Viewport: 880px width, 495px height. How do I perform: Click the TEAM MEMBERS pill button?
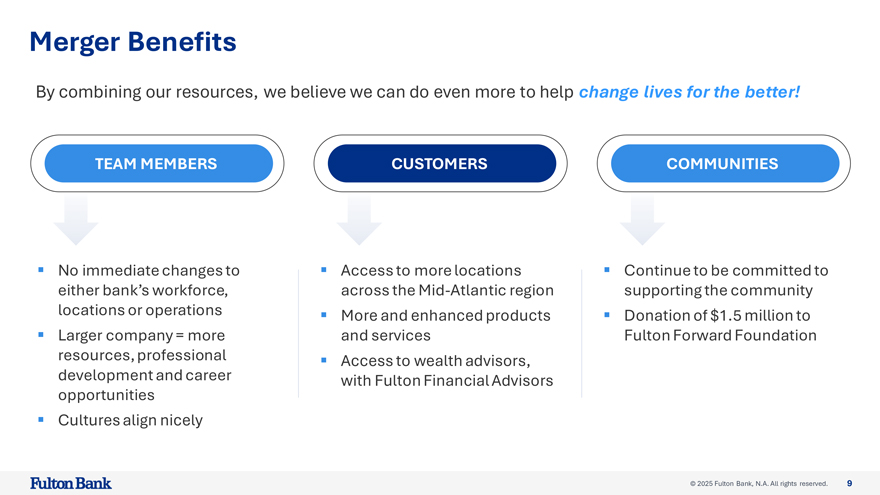pos(158,164)
